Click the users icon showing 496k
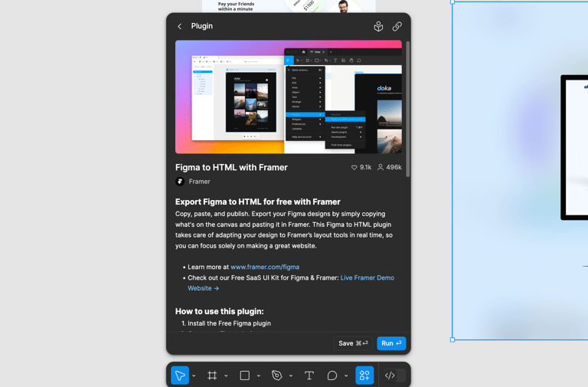The height and width of the screenshot is (387, 588). (381, 167)
